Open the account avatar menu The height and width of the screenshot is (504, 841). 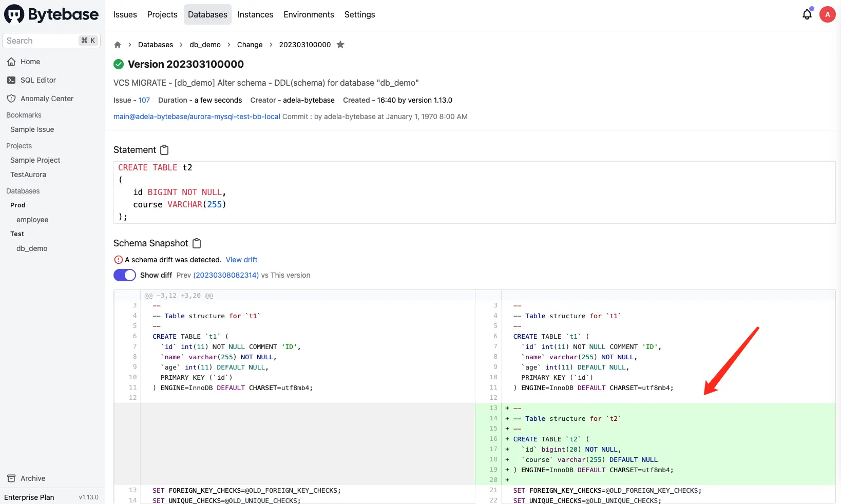coord(827,14)
